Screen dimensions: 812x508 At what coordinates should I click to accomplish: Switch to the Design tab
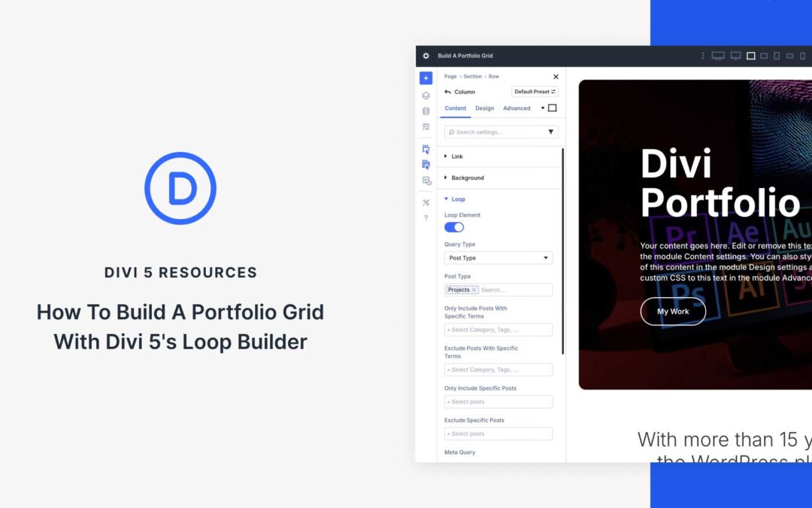pos(484,108)
